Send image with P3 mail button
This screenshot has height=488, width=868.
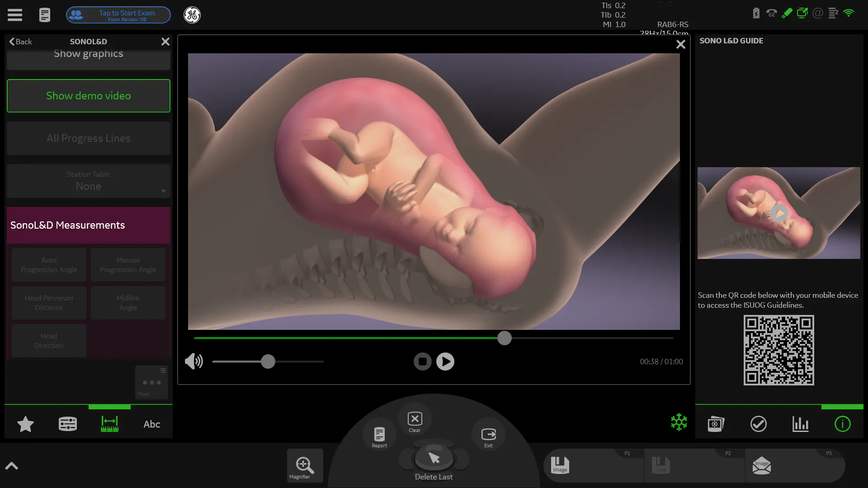[x=795, y=466]
